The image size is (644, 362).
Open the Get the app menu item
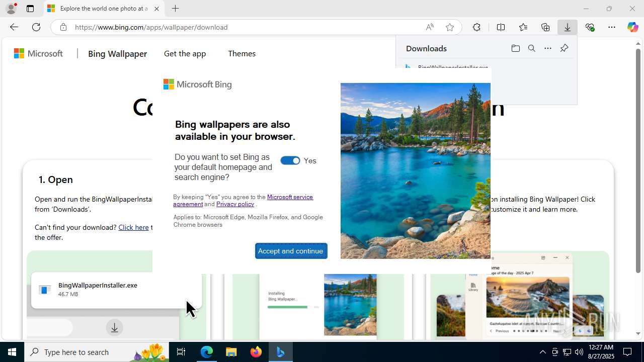[x=185, y=53]
